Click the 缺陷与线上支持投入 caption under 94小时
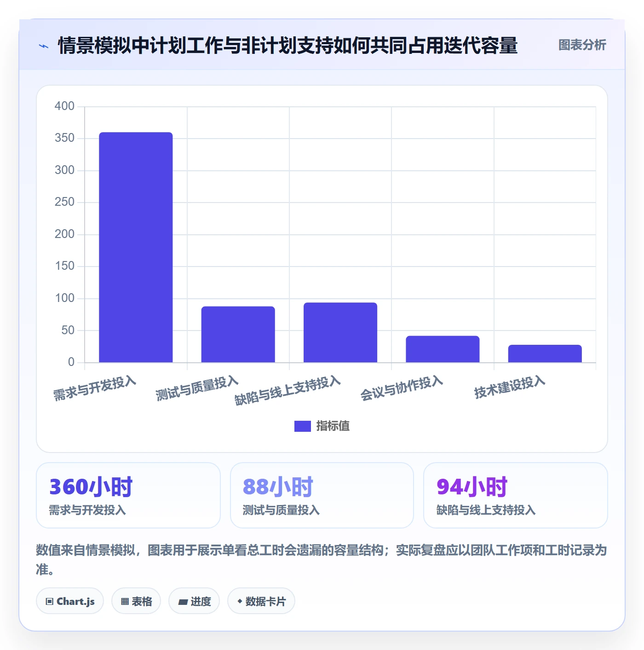 [x=486, y=510]
